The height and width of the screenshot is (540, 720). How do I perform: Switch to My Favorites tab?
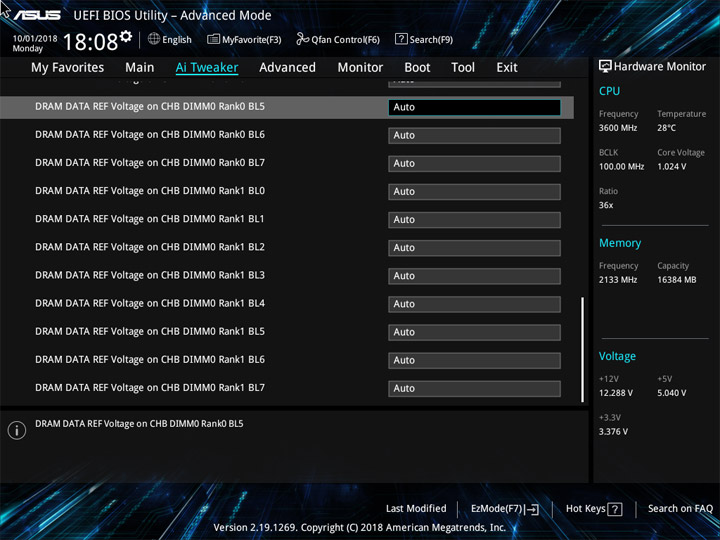click(68, 68)
